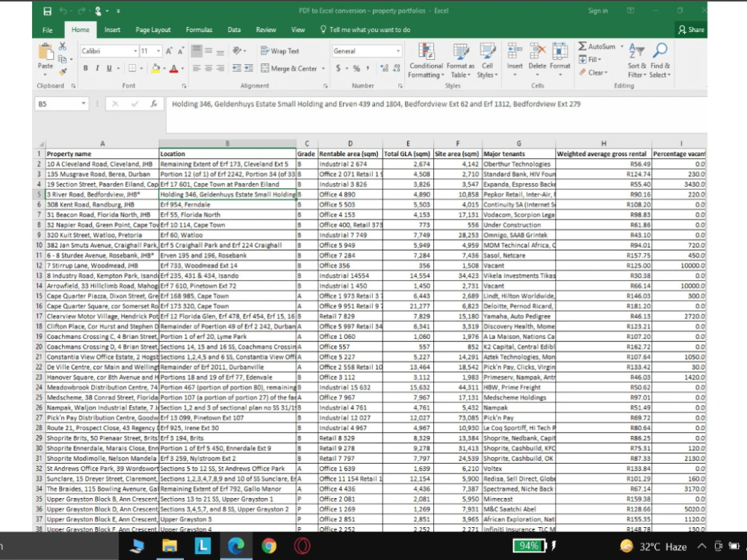This screenshot has width=747, height=560.
Task: Open the font name Calibri dropdown
Action: 135,51
